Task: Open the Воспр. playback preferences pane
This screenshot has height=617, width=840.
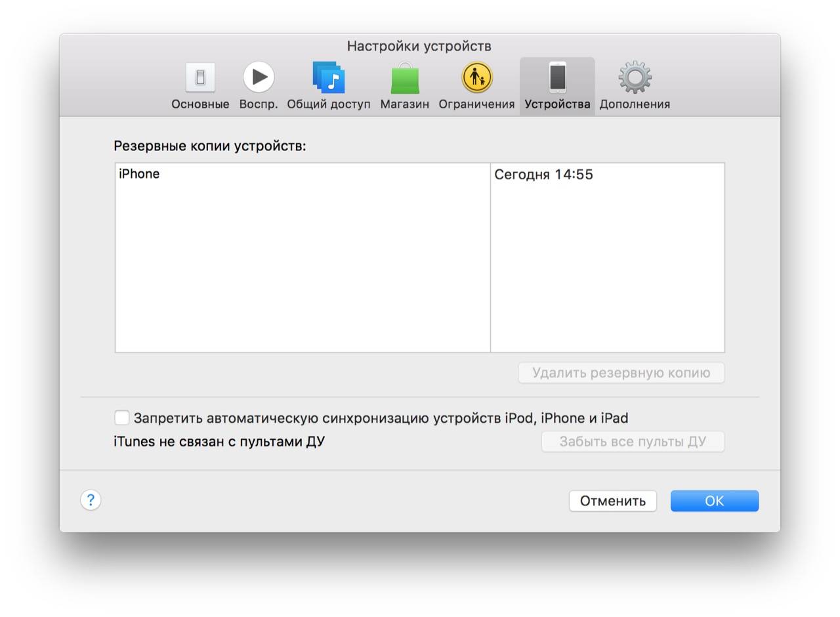Action: click(x=259, y=86)
